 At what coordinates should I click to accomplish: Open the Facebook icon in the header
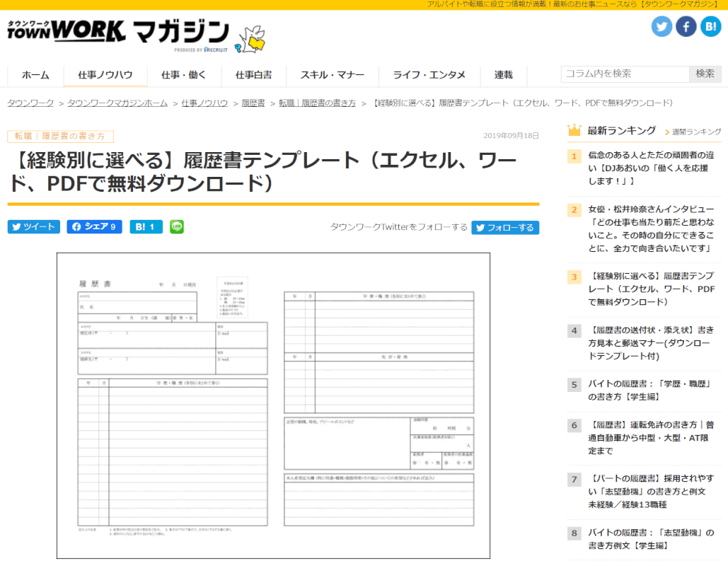click(686, 26)
